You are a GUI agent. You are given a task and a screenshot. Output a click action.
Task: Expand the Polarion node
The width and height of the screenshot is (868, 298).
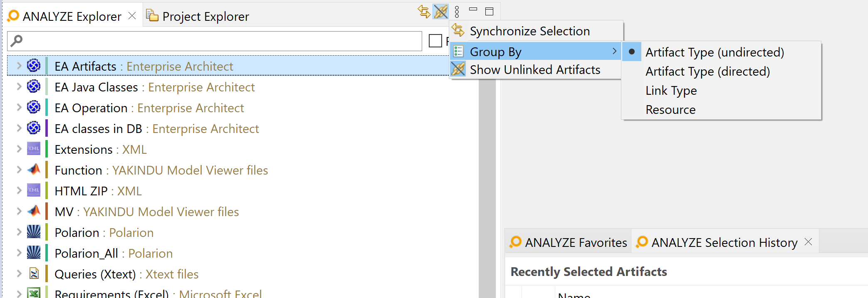[19, 232]
